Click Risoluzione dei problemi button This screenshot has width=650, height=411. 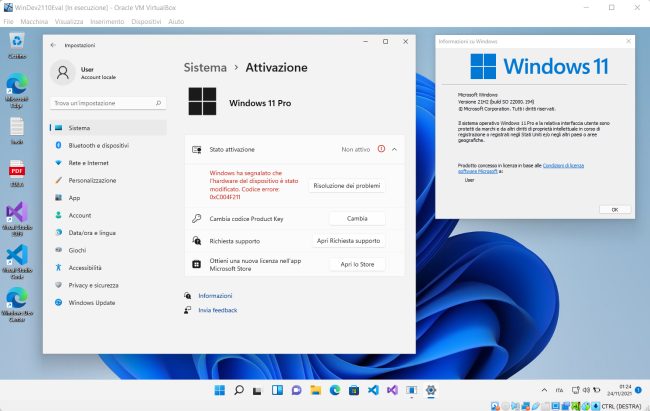pos(347,186)
